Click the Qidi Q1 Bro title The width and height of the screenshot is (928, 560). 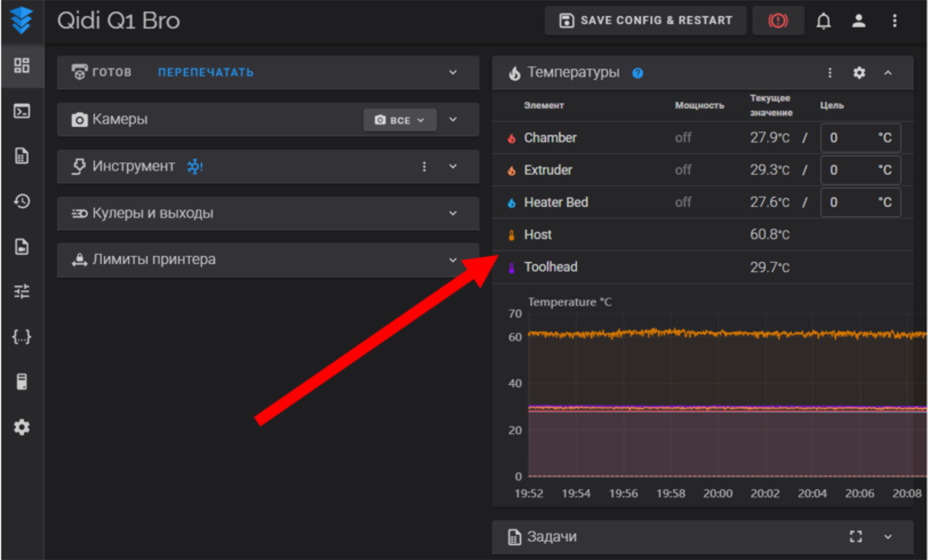tap(118, 20)
